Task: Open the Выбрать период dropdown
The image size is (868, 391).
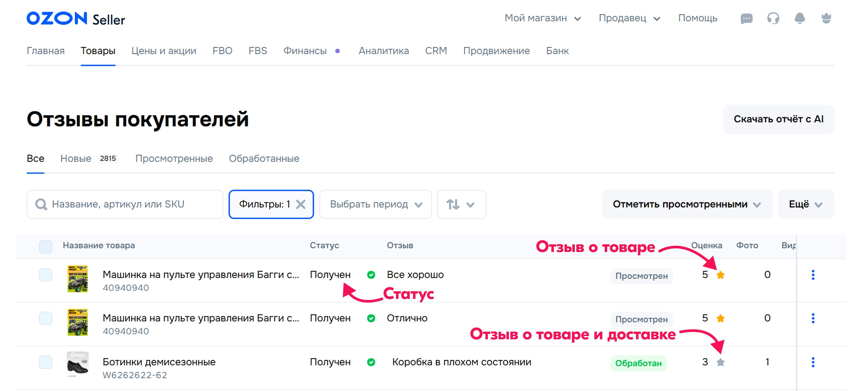Action: pos(375,204)
